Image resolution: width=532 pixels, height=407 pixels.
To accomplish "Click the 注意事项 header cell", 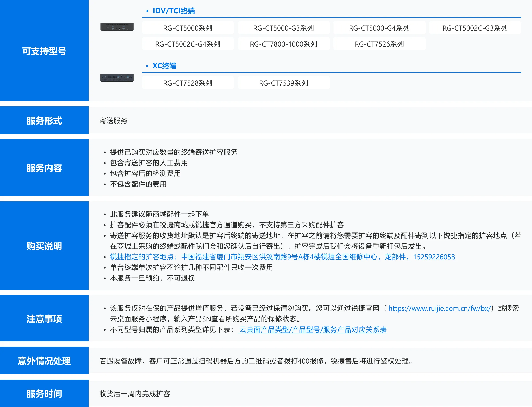I will pyautogui.click(x=44, y=319).
